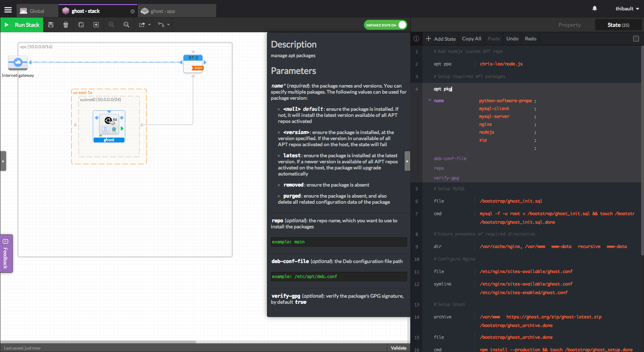The width and height of the screenshot is (644, 352).
Task: Click the info icon beside Add State
Action: pos(416,39)
